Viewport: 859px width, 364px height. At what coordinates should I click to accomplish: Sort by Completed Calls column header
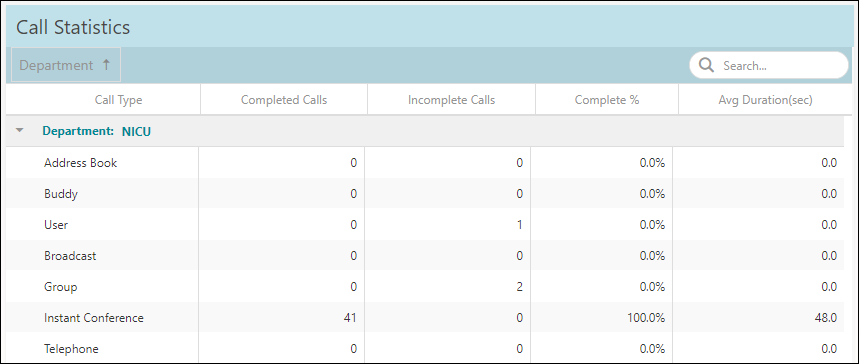coord(284,100)
